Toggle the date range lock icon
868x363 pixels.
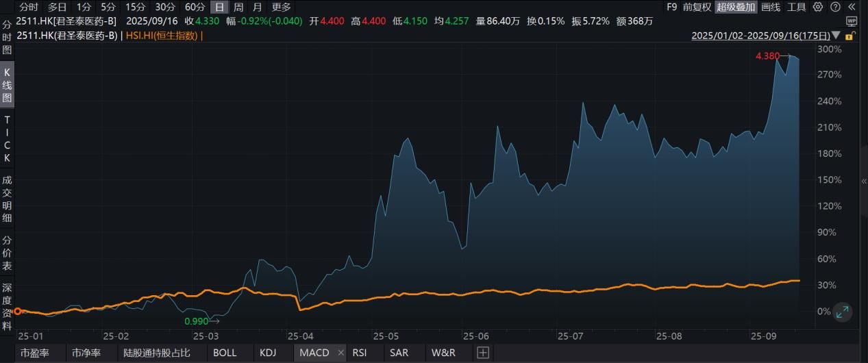pos(850,36)
